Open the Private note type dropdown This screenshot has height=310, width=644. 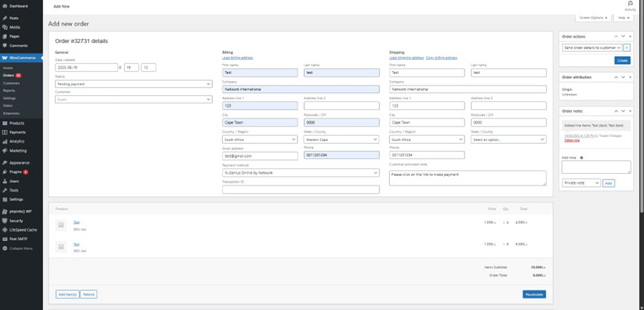tap(581, 183)
